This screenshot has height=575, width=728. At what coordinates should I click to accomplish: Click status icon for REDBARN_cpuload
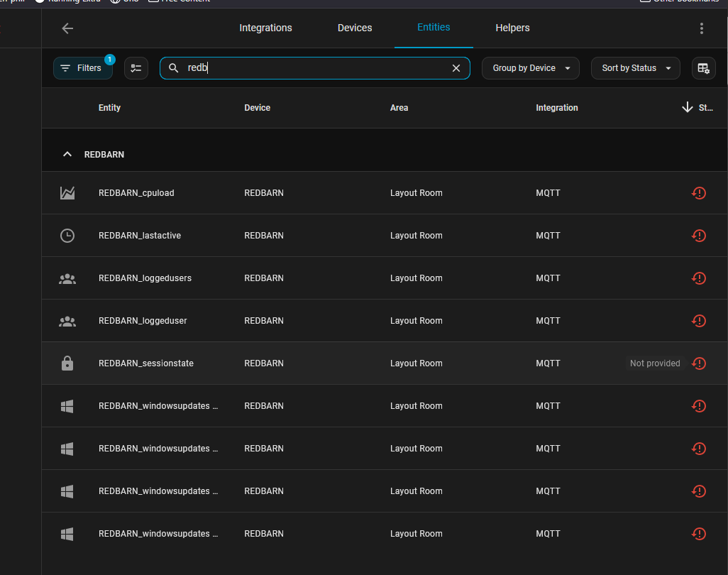point(698,193)
